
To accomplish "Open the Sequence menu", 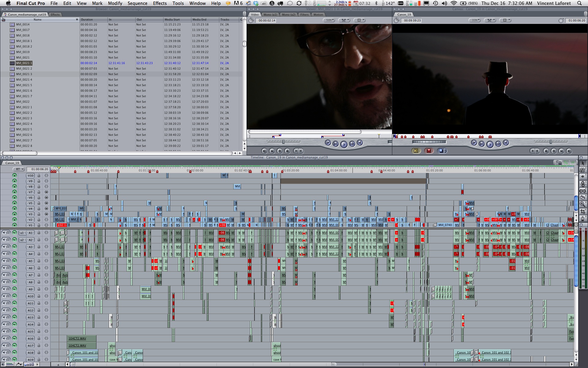I will (138, 3).
